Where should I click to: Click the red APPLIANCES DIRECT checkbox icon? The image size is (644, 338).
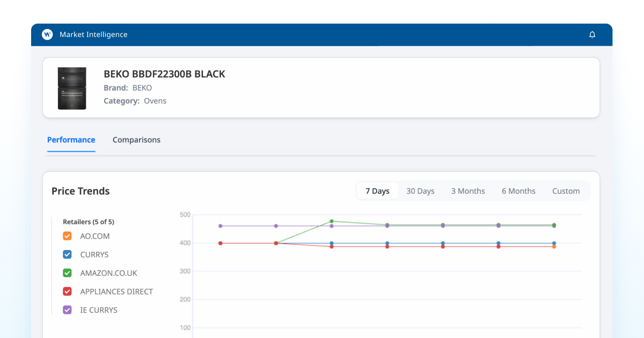coord(67,291)
